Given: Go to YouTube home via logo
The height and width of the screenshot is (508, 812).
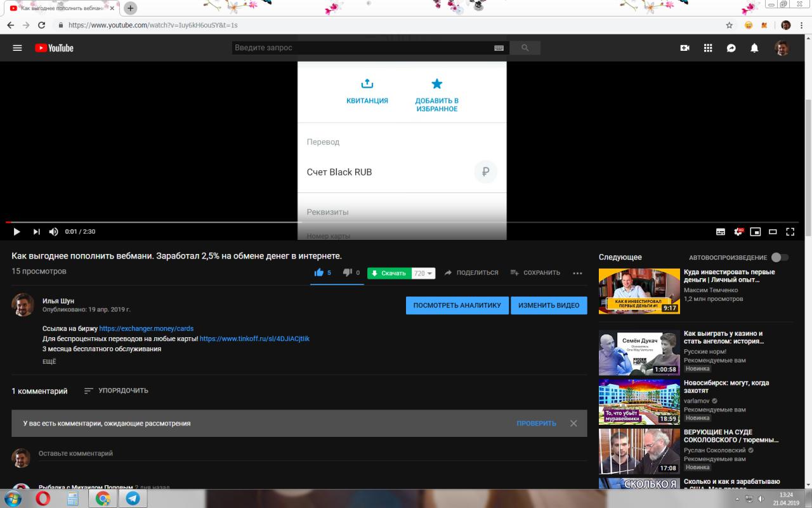Looking at the screenshot, I should point(54,48).
